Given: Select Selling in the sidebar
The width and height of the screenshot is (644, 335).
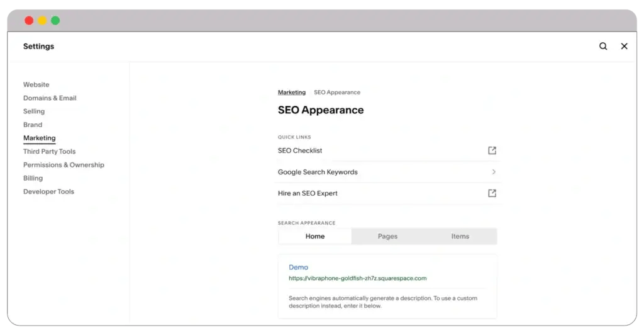Looking at the screenshot, I should click(x=34, y=111).
